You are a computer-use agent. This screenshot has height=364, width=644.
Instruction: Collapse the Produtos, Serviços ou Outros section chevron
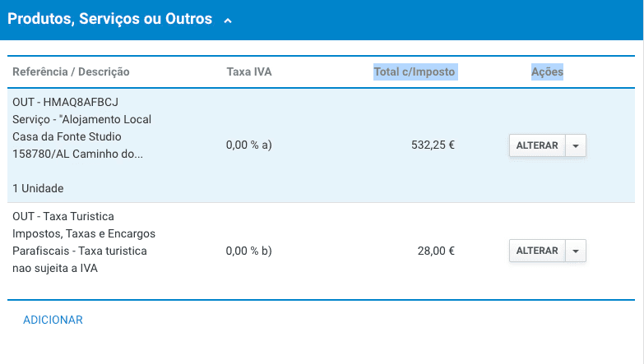[x=228, y=21]
